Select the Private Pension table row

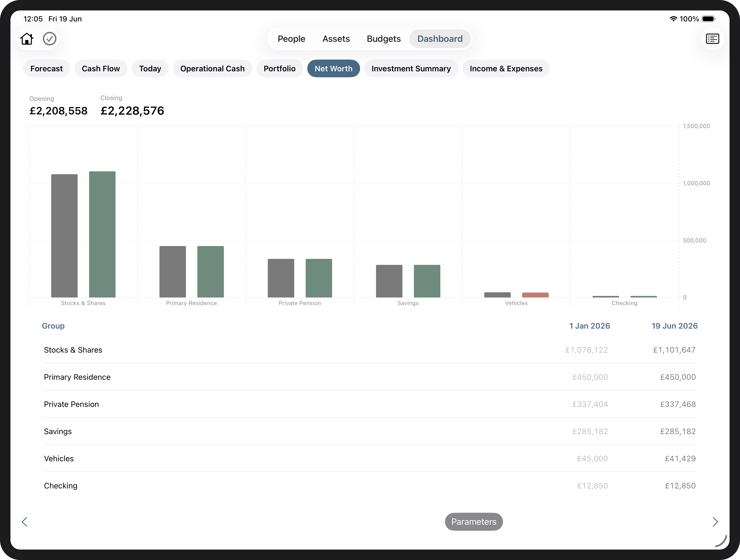click(370, 404)
